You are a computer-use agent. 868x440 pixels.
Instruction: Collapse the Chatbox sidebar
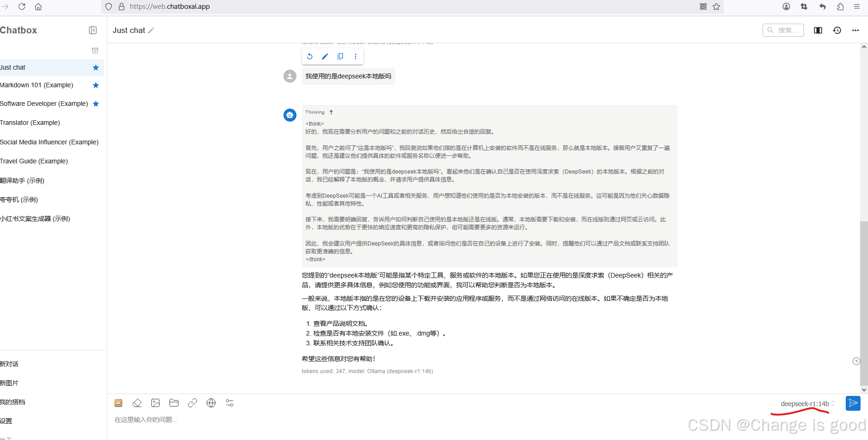pyautogui.click(x=93, y=30)
